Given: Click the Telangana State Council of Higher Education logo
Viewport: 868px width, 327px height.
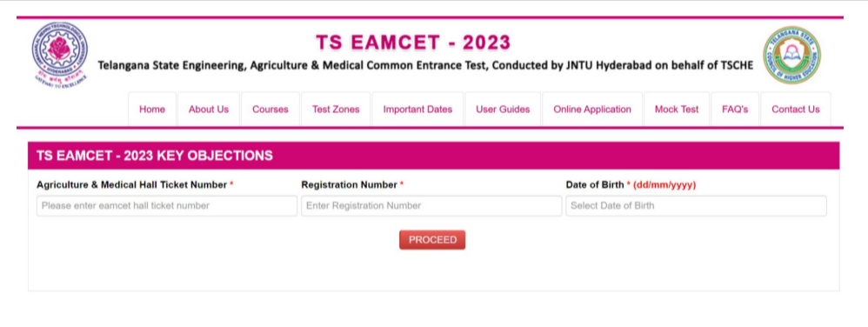Looking at the screenshot, I should click(791, 56).
